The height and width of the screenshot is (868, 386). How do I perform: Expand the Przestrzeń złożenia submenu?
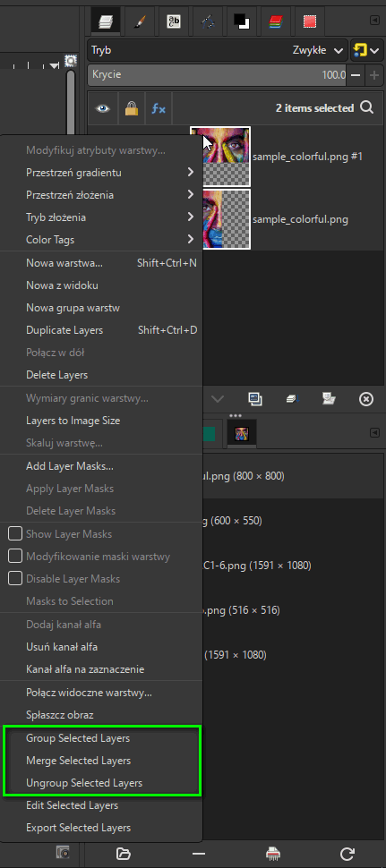101,195
